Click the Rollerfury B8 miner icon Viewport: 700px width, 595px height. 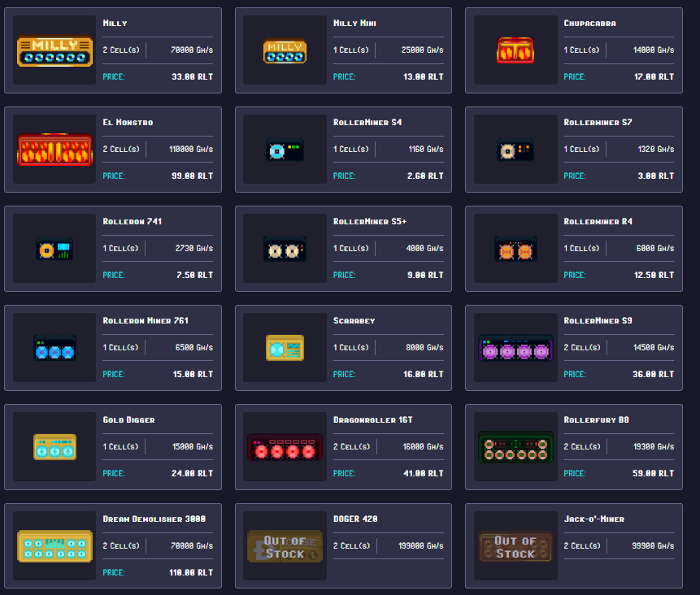pos(515,447)
